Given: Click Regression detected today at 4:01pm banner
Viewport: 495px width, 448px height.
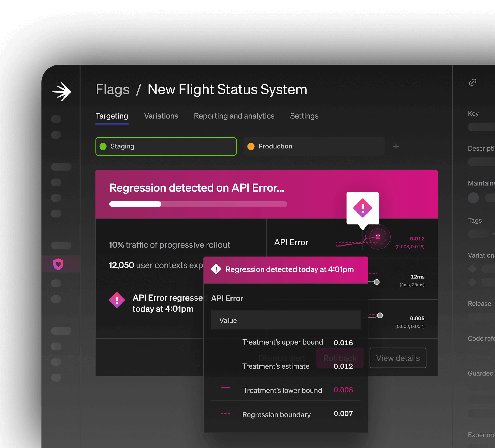Looking at the screenshot, I should [286, 270].
